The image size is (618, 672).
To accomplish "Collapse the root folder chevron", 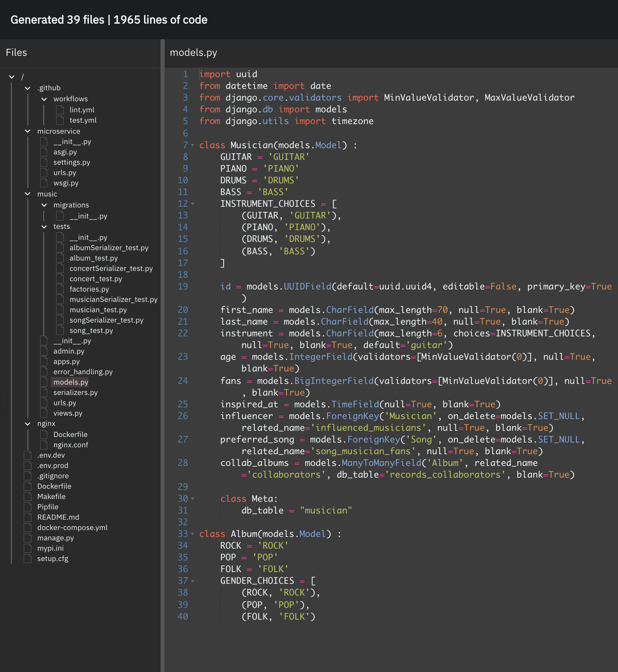I will coord(12,77).
